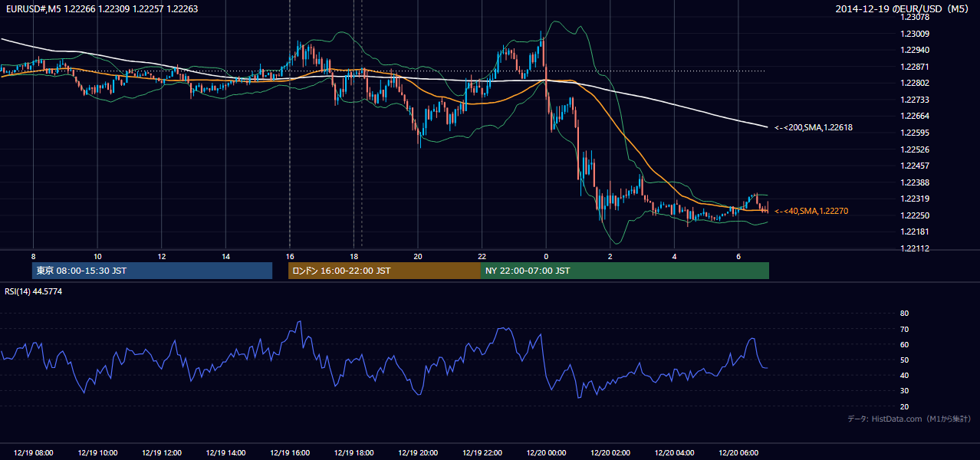Click the bottom date label 12/20 00:00
The image size is (980, 460).
[546, 453]
